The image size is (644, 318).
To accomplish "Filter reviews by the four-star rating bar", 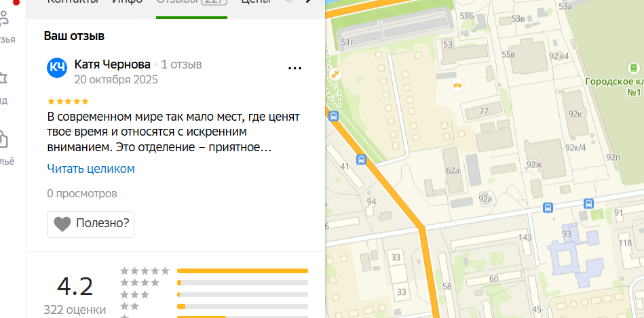I will pos(242,283).
